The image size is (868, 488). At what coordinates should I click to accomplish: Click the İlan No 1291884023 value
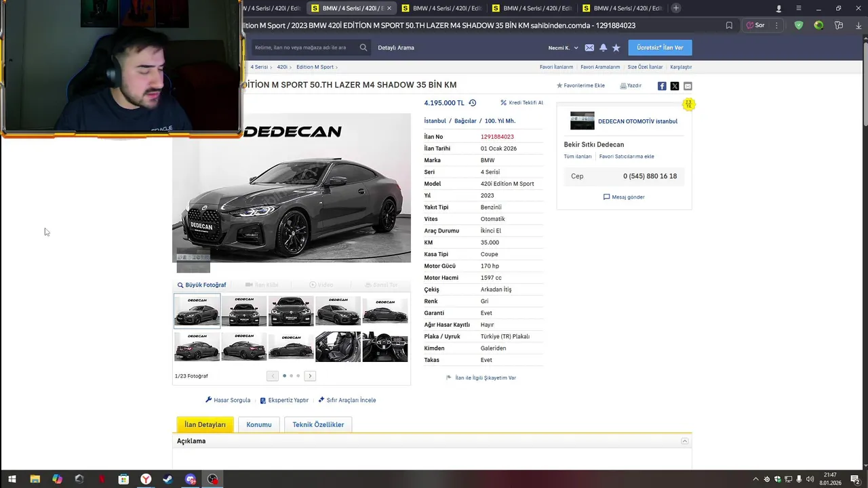tap(497, 137)
